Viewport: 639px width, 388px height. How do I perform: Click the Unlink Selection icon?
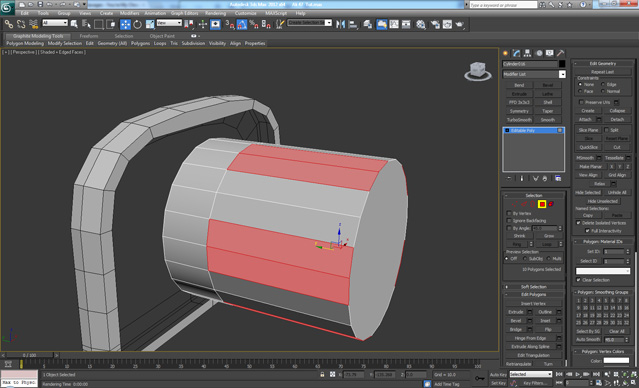pyautogui.click(x=21, y=24)
